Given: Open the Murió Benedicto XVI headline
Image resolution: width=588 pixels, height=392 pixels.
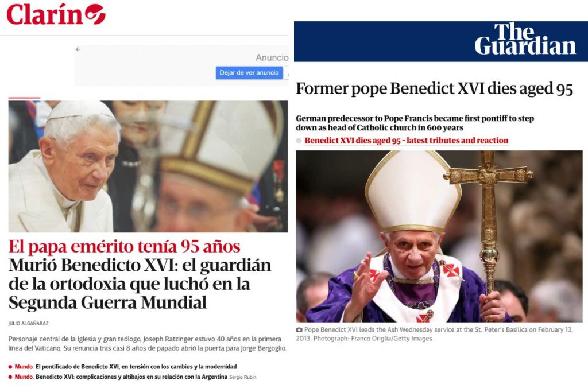Looking at the screenshot, I should pyautogui.click(x=140, y=284).
